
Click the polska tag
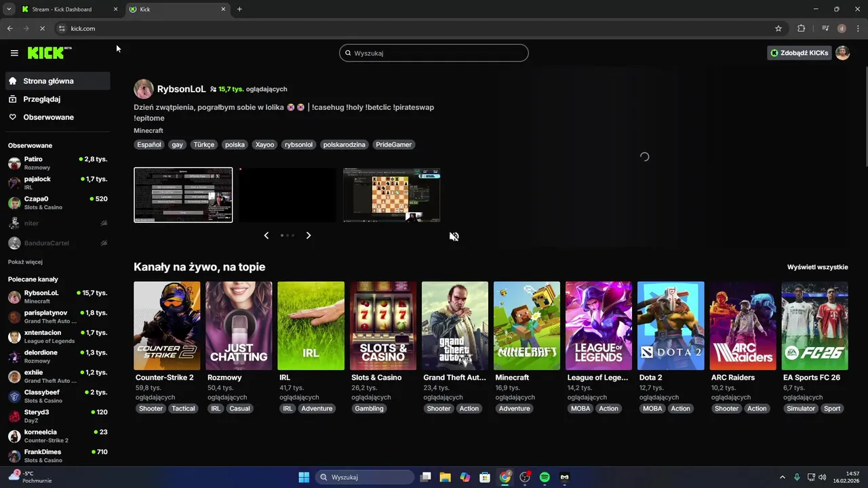click(x=235, y=144)
